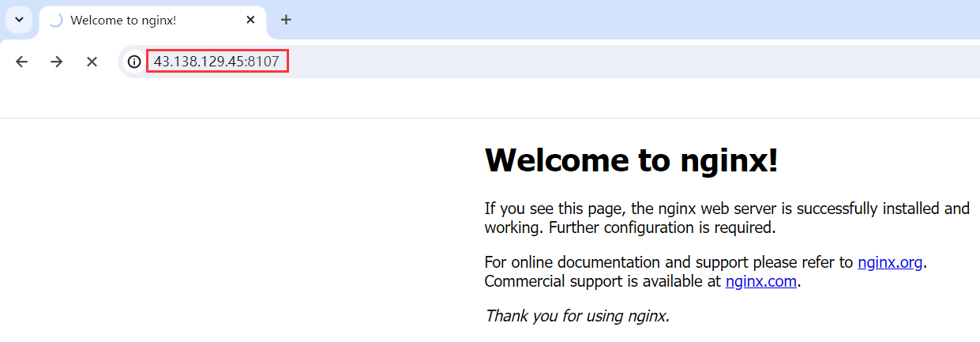
Task: Click 'Thank you for using nginx.' text
Action: pos(577,316)
